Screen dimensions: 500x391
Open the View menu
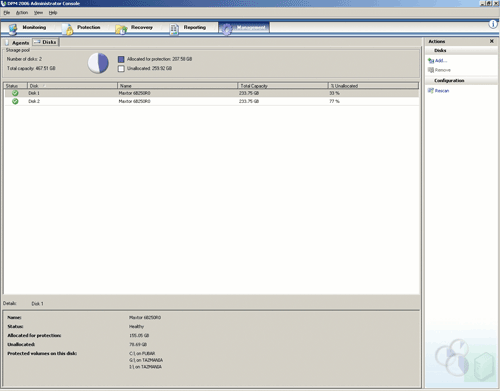click(38, 13)
